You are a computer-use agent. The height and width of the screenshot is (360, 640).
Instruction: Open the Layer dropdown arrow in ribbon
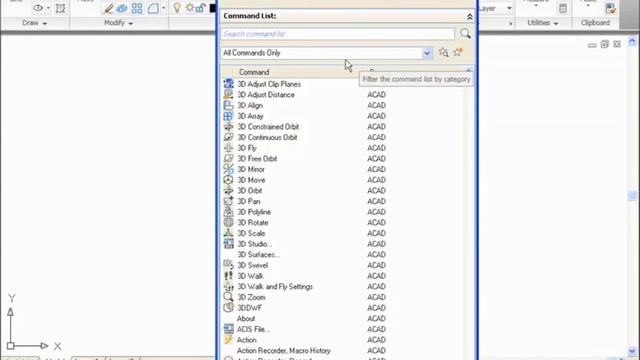[x=509, y=8]
